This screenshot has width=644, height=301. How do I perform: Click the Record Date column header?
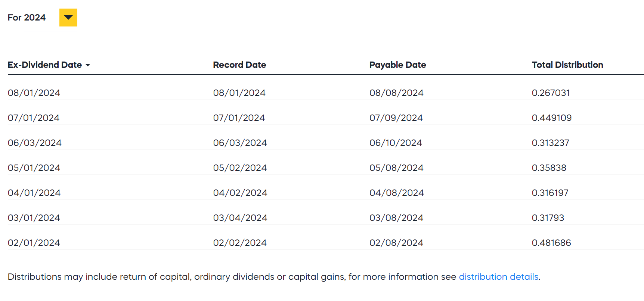[239, 65]
